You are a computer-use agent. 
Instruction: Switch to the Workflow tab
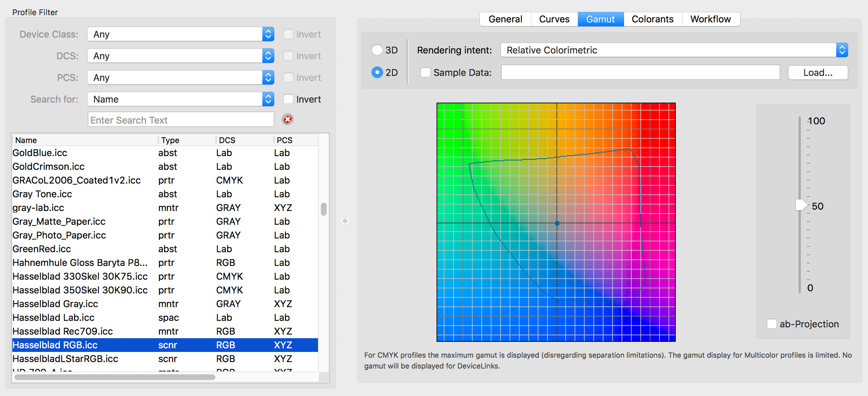point(710,19)
